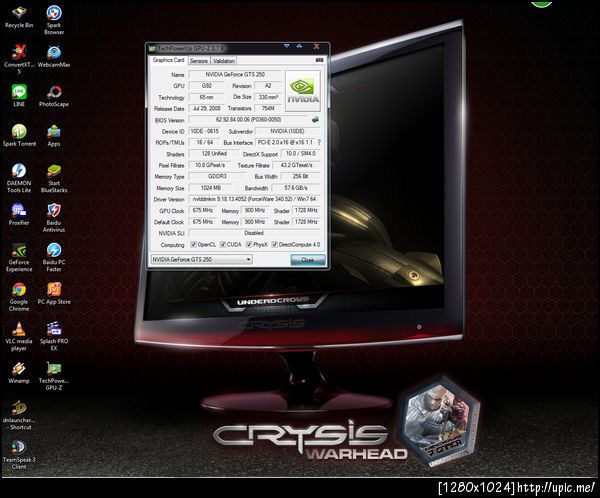Open Splash PRO EX icon

(x=54, y=336)
